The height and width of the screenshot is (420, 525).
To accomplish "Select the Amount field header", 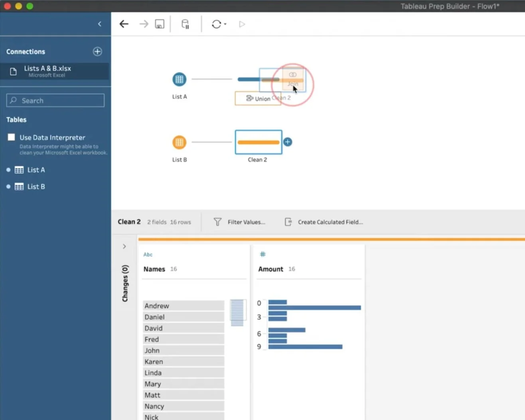I will pos(271,269).
